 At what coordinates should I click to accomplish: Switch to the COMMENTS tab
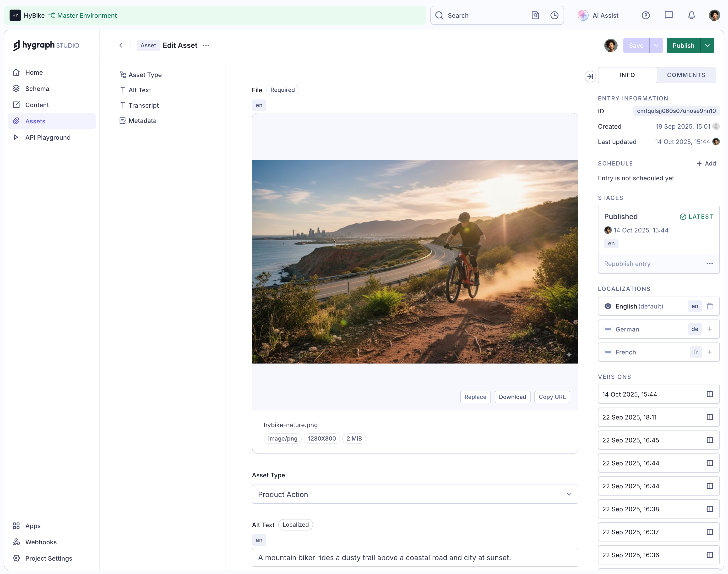686,75
